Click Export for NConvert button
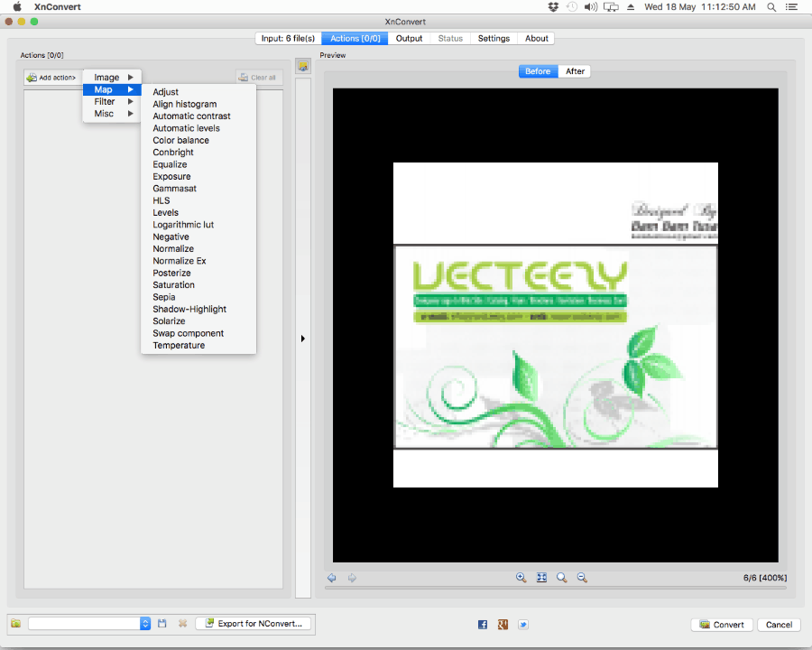This screenshot has height=650, width=812. 254,624
